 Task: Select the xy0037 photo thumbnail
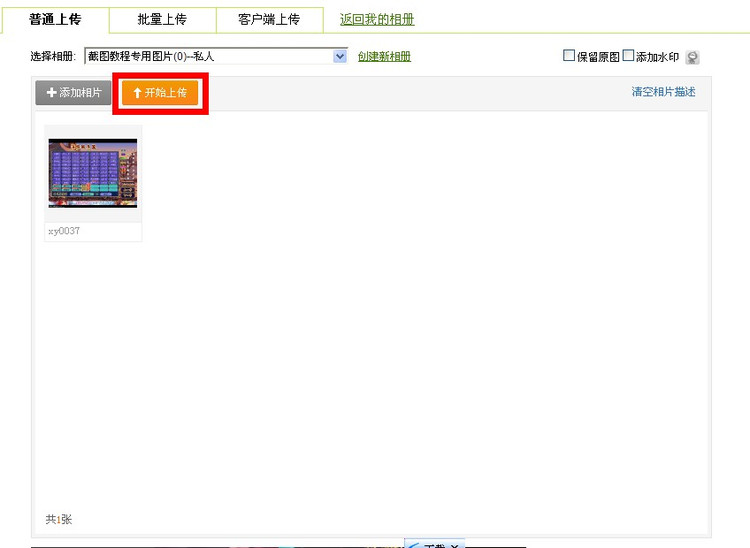[93, 174]
